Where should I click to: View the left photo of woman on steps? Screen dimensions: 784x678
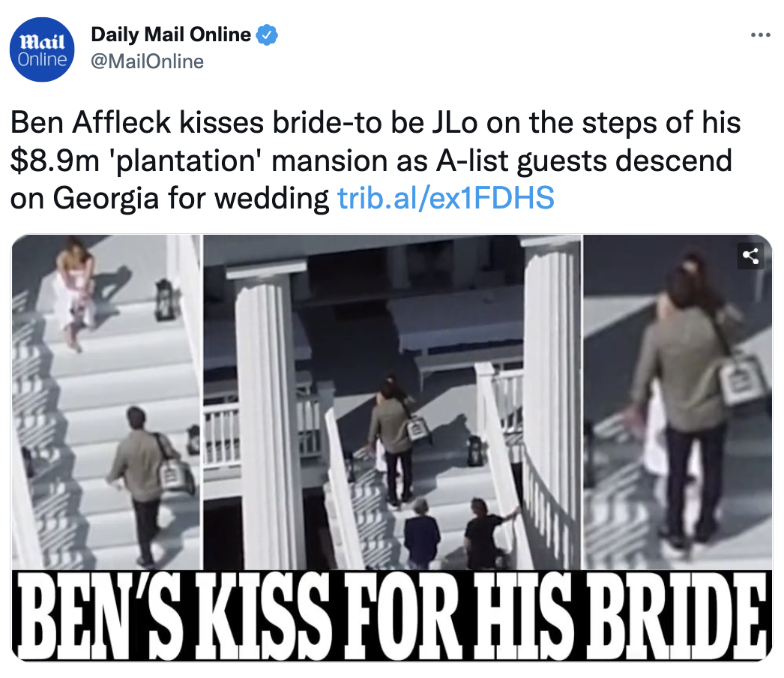tap(106, 402)
